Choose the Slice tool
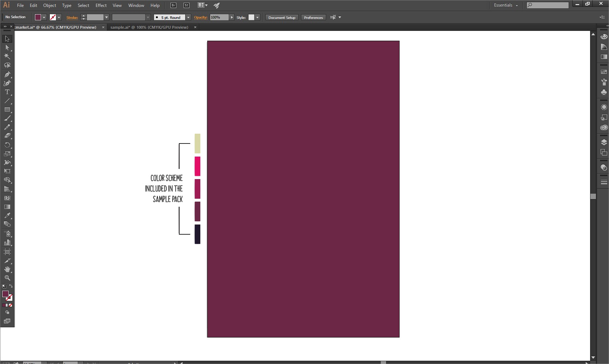The width and height of the screenshot is (609, 364). 7,260
